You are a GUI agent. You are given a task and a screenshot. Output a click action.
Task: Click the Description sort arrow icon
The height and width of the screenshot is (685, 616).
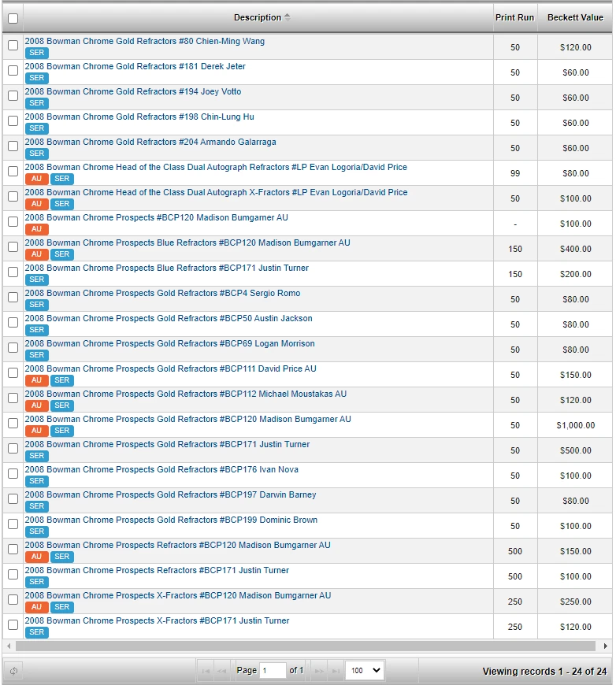point(288,17)
